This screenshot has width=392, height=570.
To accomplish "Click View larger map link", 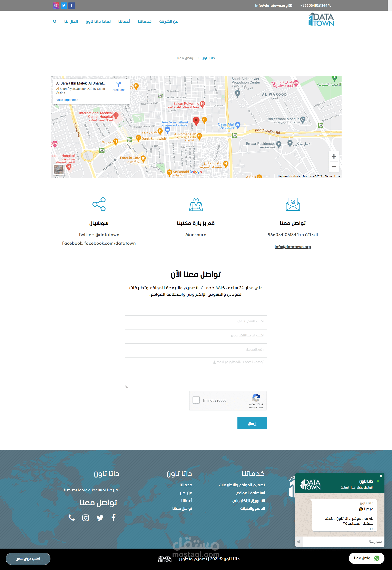I will click(67, 100).
